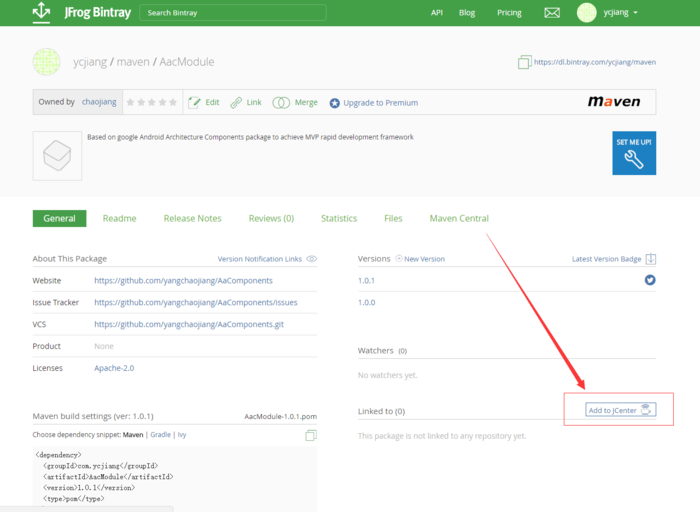Open version 1.0.0 link
The image size is (700, 512).
tap(366, 302)
